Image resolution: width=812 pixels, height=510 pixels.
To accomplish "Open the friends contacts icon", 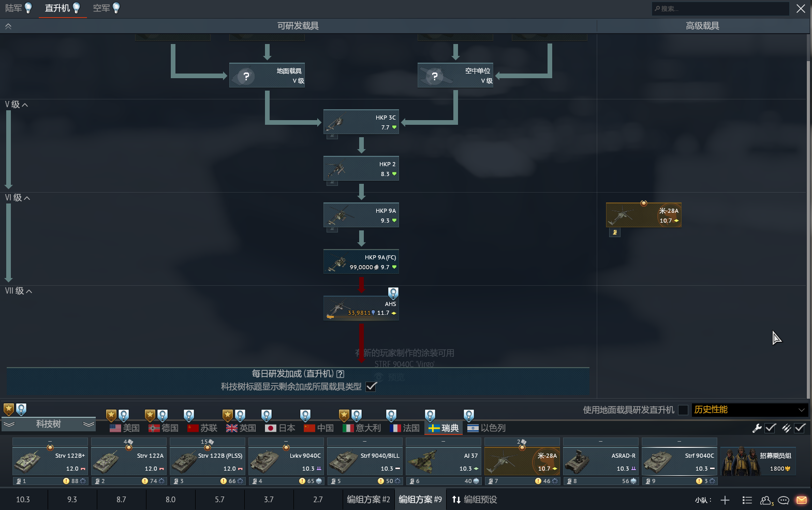I will (766, 500).
